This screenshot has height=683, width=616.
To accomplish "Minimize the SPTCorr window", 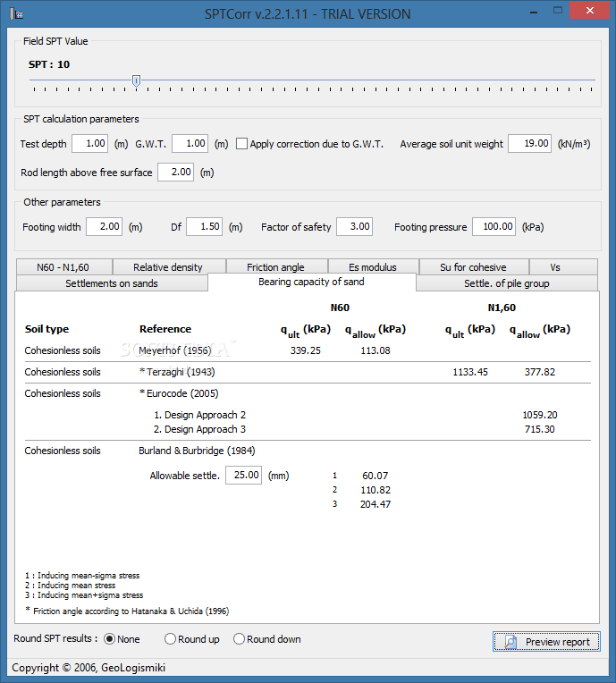I will pos(534,11).
